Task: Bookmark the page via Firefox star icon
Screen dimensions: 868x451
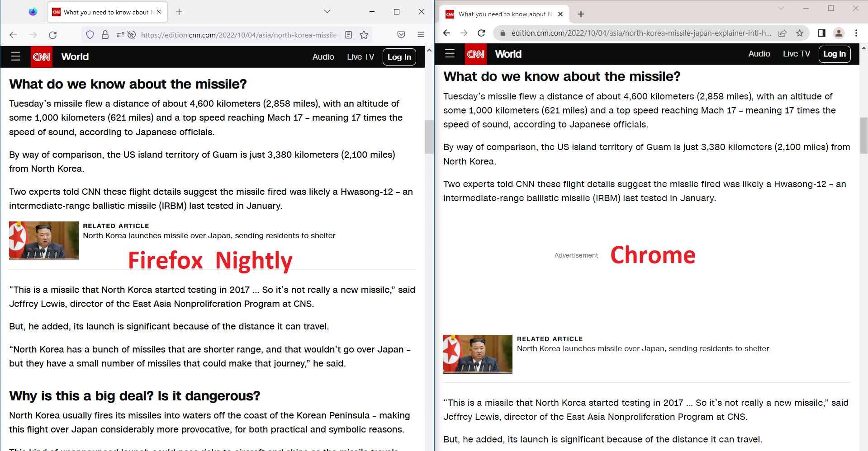Action: click(x=364, y=35)
